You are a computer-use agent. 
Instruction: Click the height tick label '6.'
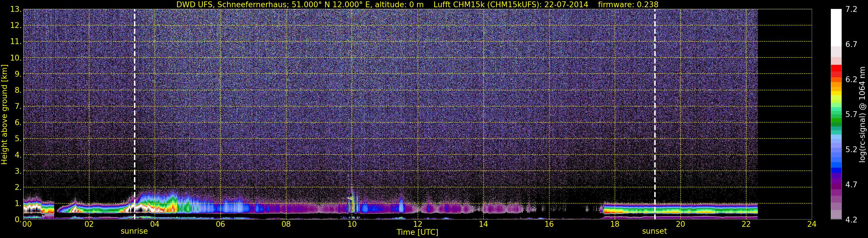tap(18, 123)
